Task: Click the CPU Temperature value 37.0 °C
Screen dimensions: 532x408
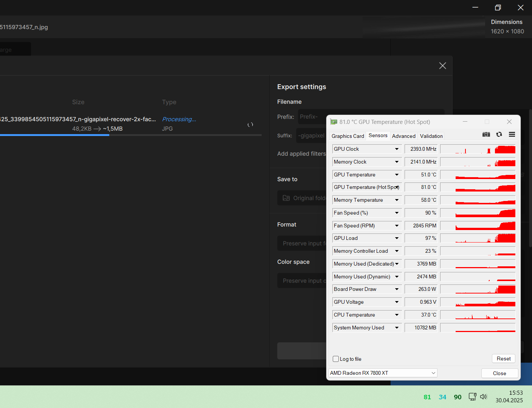Action: coord(421,315)
